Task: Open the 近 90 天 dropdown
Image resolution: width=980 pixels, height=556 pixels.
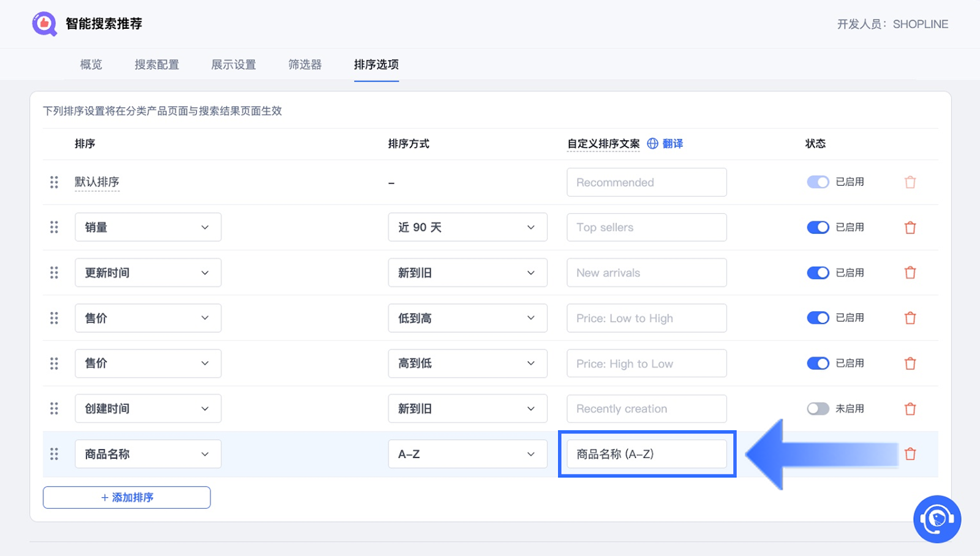Action: pyautogui.click(x=467, y=227)
